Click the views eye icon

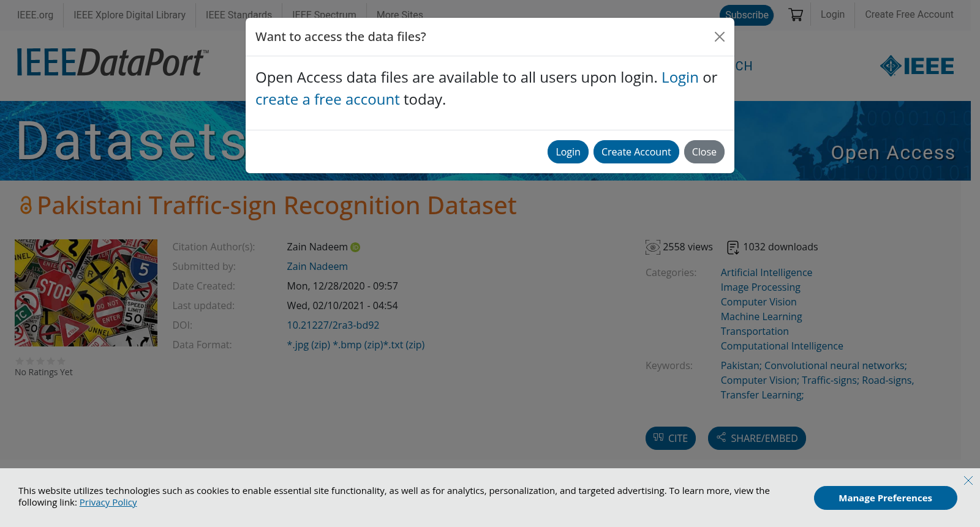pos(653,247)
